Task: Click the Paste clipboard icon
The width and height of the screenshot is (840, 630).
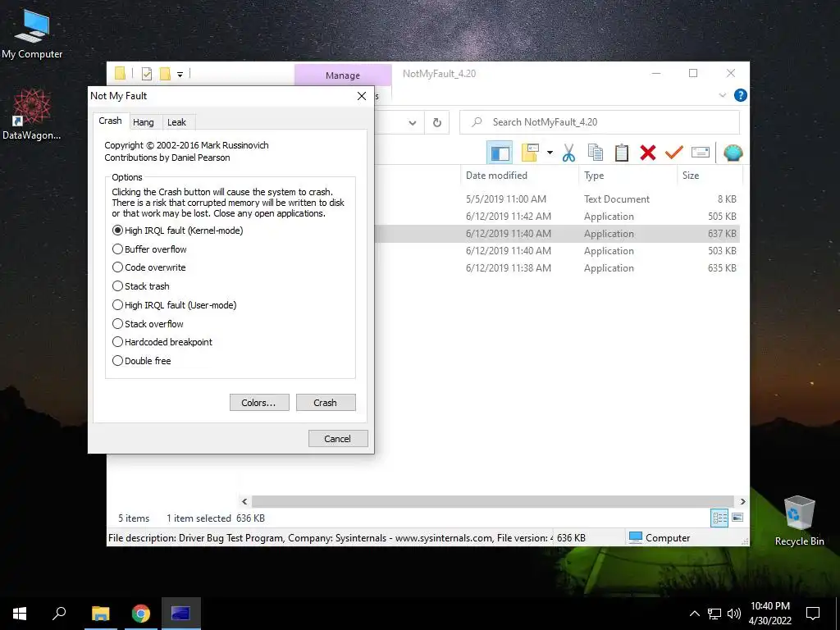Action: [622, 153]
